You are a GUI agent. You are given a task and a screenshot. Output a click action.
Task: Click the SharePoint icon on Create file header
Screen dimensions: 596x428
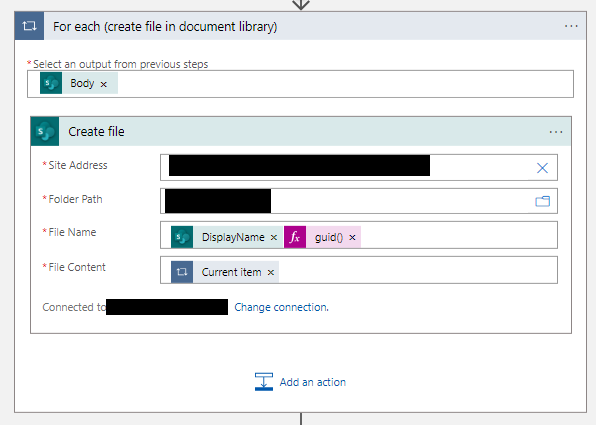[45, 132]
